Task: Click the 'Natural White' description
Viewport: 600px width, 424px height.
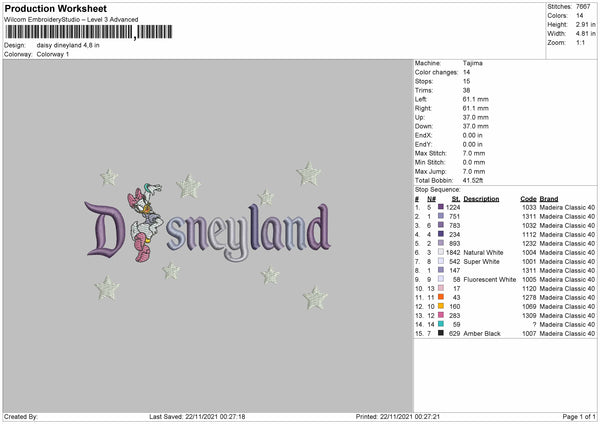Action: click(x=483, y=252)
